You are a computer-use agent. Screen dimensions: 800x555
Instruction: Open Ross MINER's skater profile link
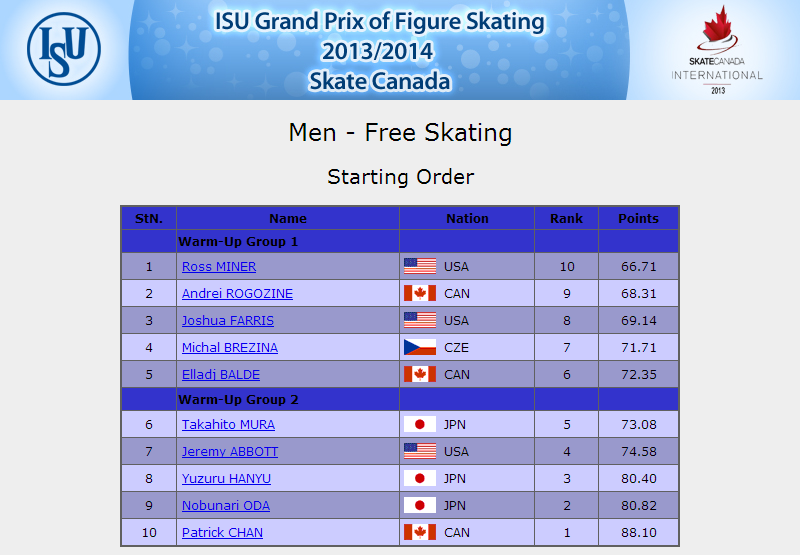[219, 267]
